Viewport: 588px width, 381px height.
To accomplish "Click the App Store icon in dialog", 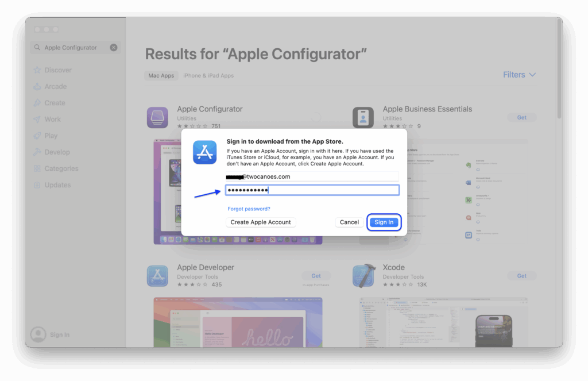I will [205, 152].
